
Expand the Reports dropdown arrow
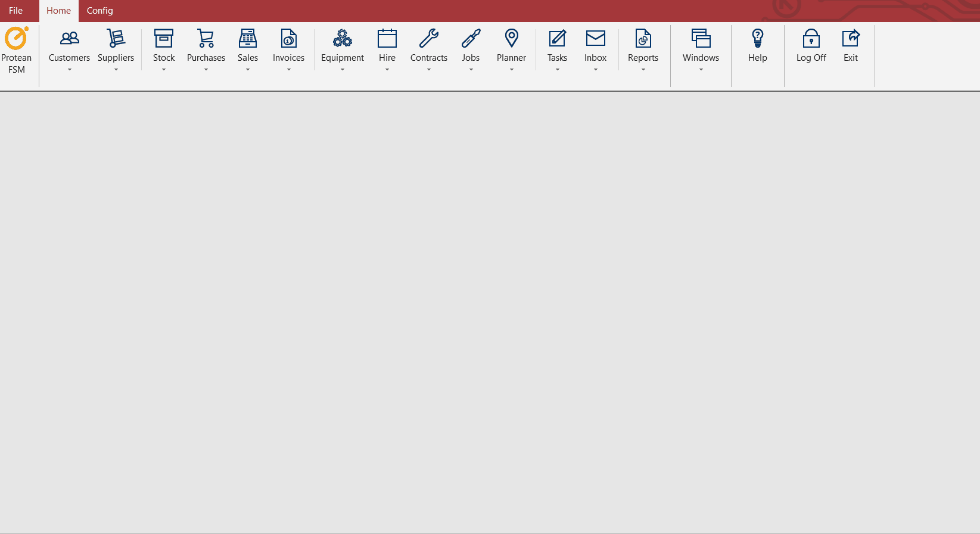coord(643,70)
